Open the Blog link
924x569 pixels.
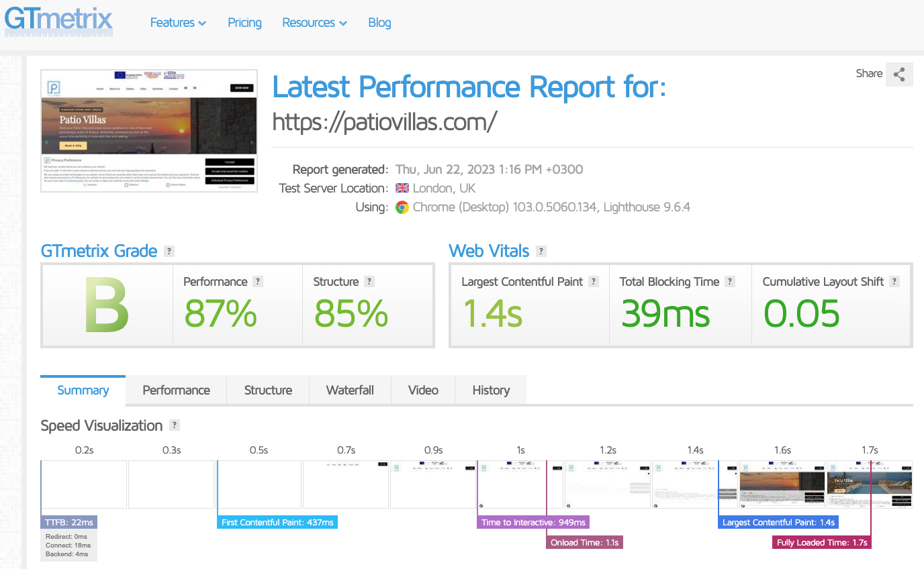point(379,23)
